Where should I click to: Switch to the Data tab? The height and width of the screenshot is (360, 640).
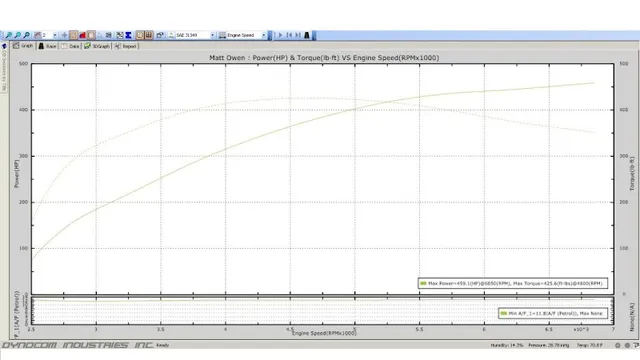pos(70,47)
